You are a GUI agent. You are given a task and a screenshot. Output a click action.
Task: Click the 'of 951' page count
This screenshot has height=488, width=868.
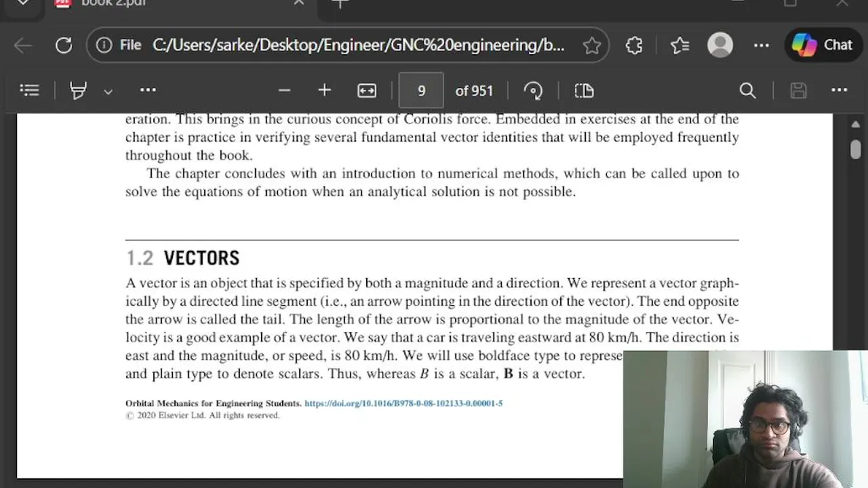click(474, 91)
